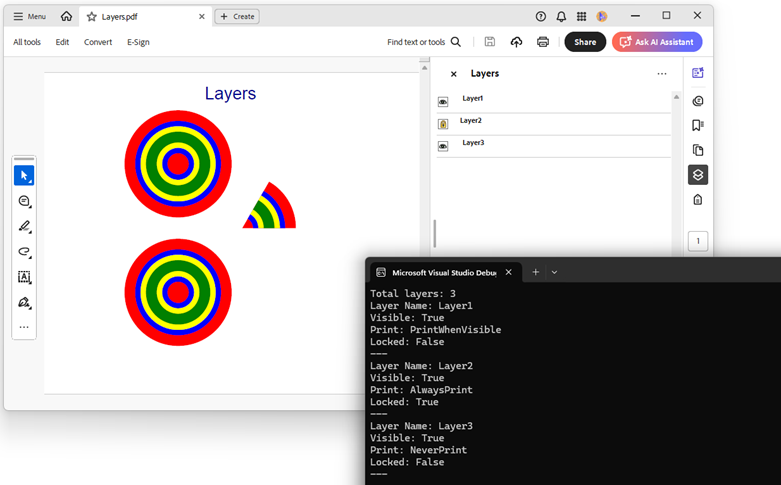
Task: Open the Layers panel options menu
Action: pos(661,74)
